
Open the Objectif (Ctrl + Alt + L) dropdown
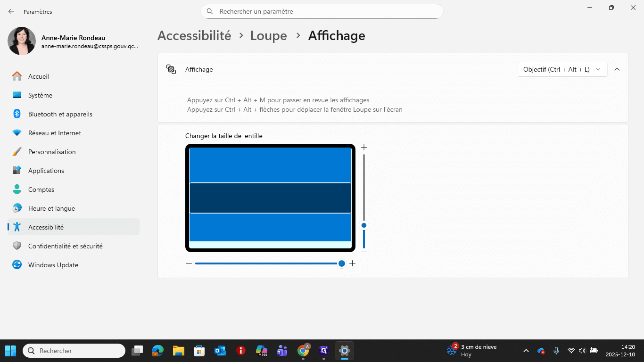[562, 69]
